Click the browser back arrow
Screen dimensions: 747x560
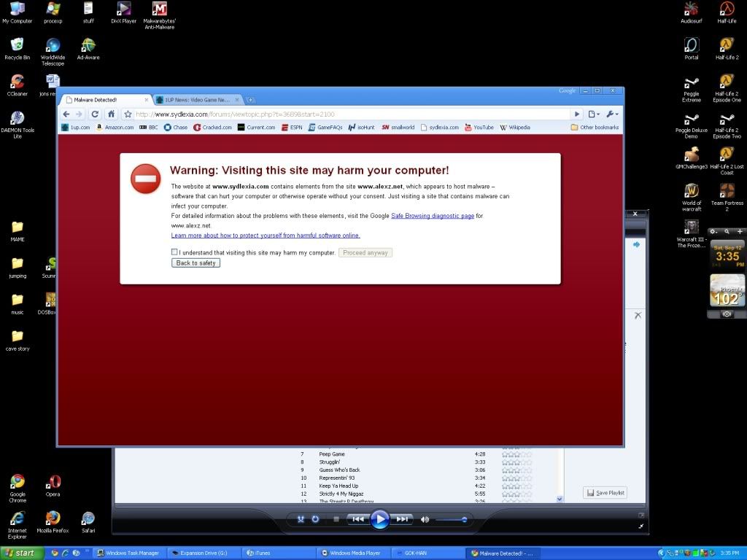click(66, 114)
